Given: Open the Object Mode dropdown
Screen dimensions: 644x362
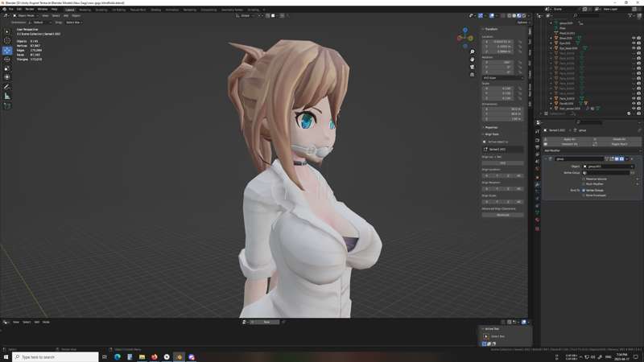Looking at the screenshot, I should click(x=26, y=15).
